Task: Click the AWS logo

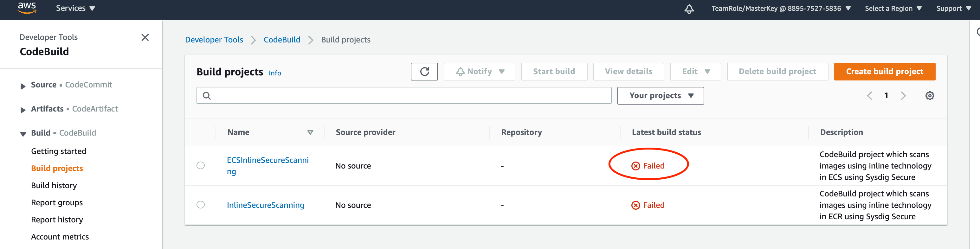Action: click(27, 8)
